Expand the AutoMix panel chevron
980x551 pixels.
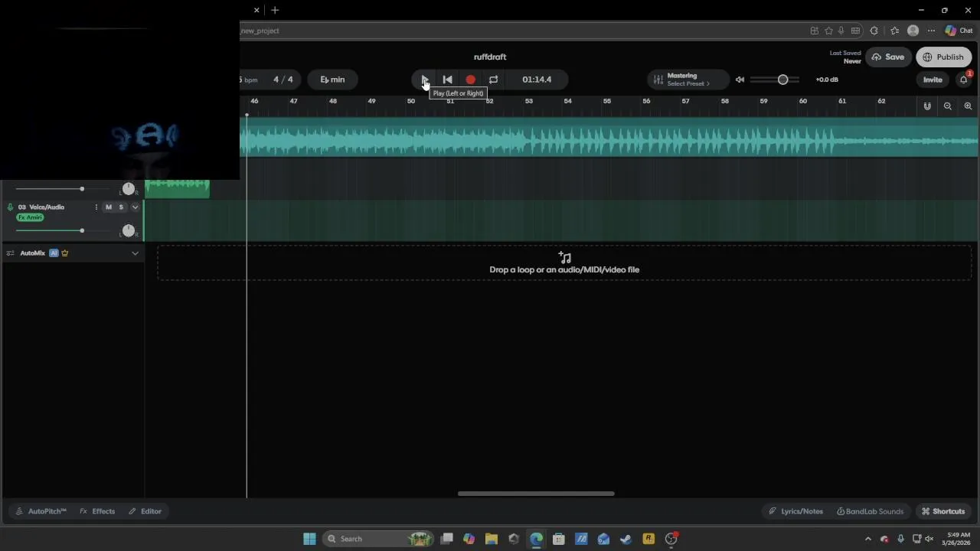[x=135, y=253]
